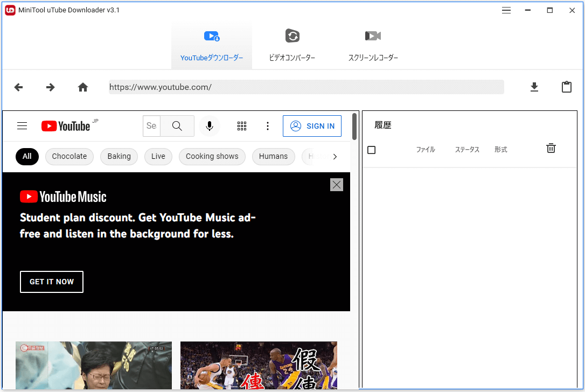This screenshot has width=585, height=392.
Task: Click the YouTube Music logo
Action: 63,197
